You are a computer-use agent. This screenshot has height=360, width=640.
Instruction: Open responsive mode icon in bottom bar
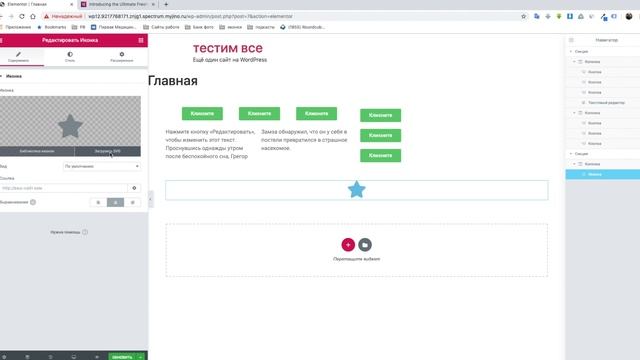pos(73,357)
